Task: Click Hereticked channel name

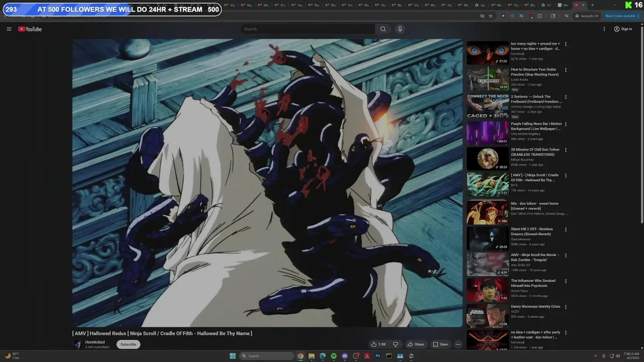Action: coord(95,342)
